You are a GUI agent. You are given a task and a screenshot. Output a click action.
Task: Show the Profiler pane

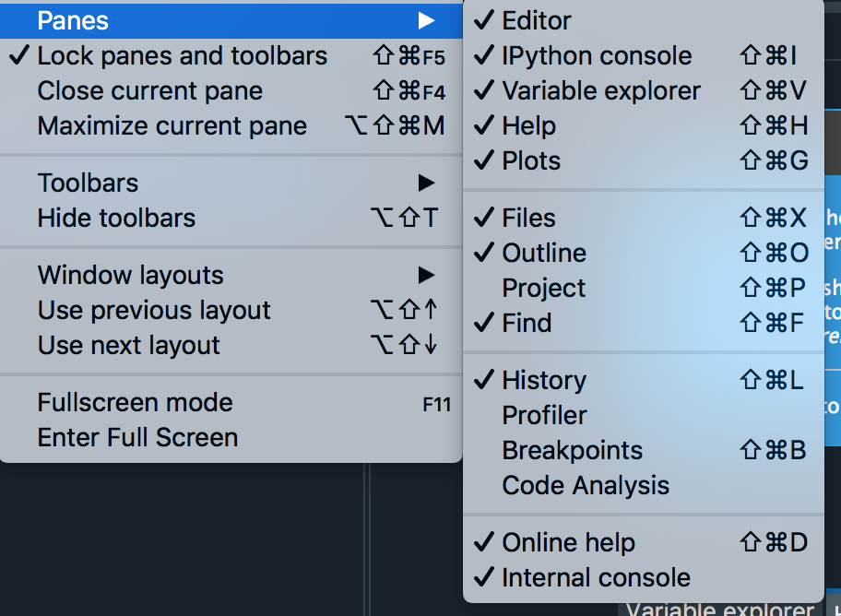coord(544,415)
